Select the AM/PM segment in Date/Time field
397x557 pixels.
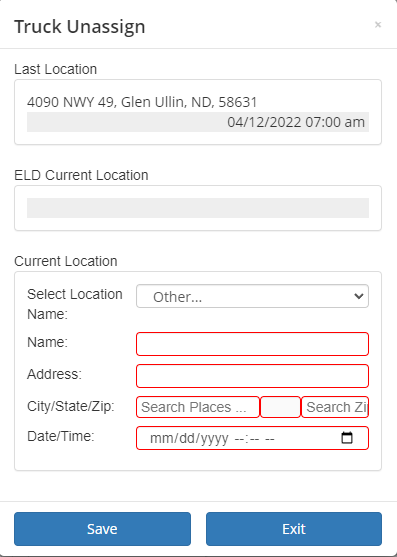[270, 438]
